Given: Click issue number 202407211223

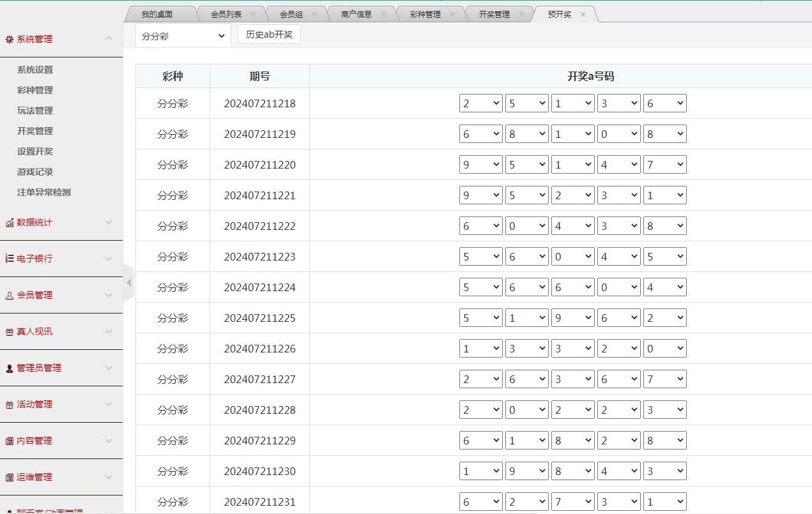Looking at the screenshot, I should pos(260,257).
